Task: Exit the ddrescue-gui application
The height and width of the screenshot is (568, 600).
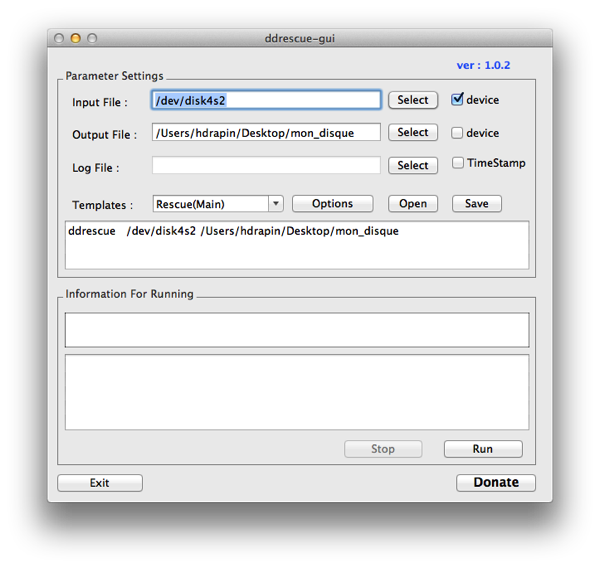Action: point(100,483)
